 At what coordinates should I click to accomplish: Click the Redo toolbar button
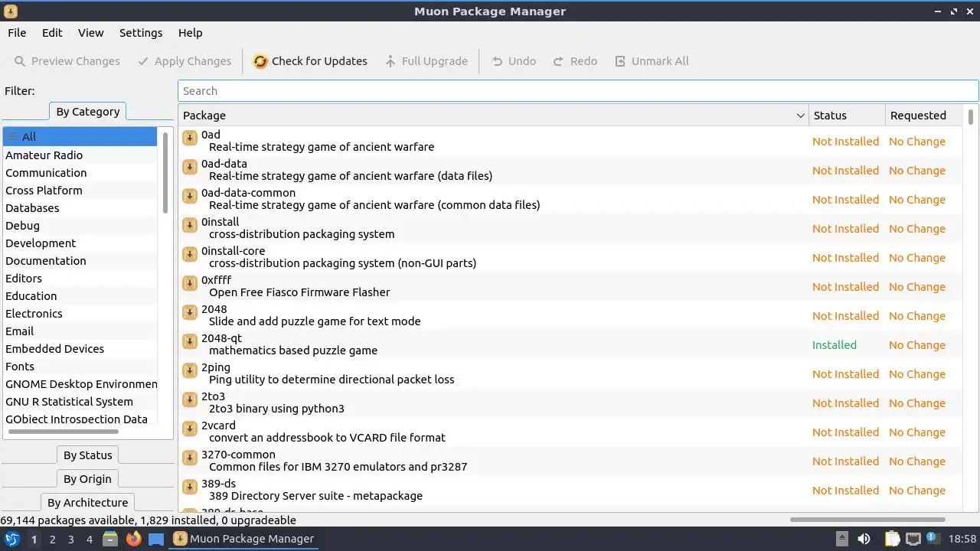(575, 61)
